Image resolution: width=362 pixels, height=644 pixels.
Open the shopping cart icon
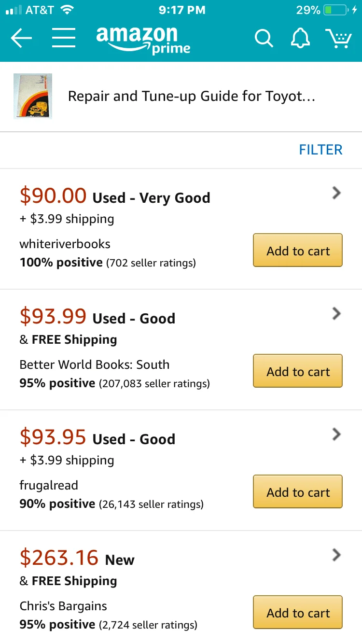(338, 39)
